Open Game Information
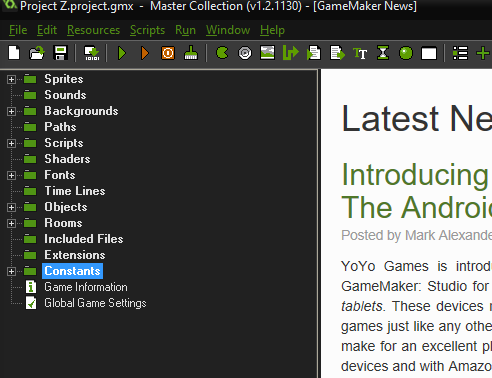The width and height of the screenshot is (492, 378). click(x=86, y=287)
